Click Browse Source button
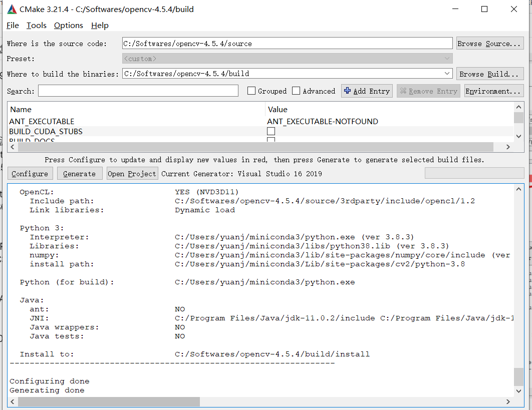The image size is (532, 410). coord(489,43)
